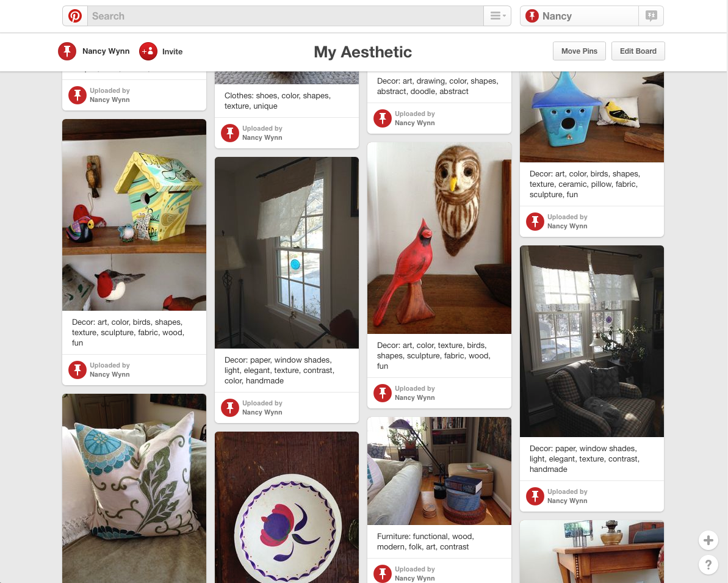Focus the Search input field
Screen dimensions: 728x583
pyautogui.click(x=286, y=16)
